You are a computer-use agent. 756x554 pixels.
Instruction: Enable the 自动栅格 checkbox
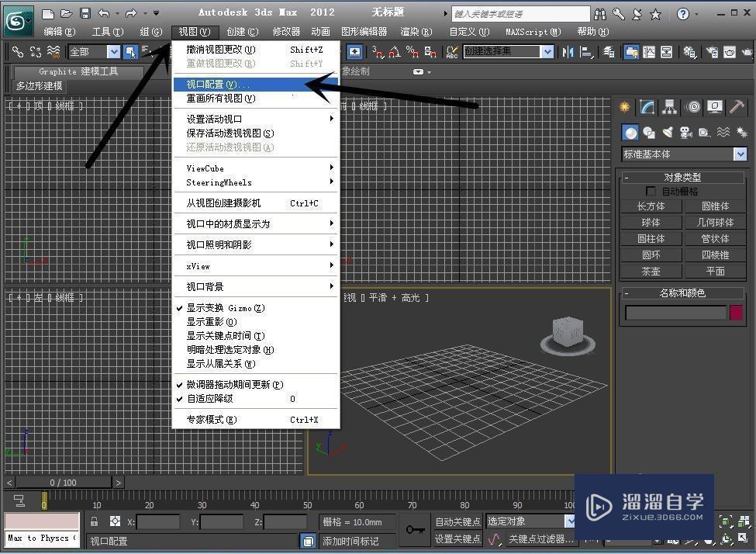(651, 191)
